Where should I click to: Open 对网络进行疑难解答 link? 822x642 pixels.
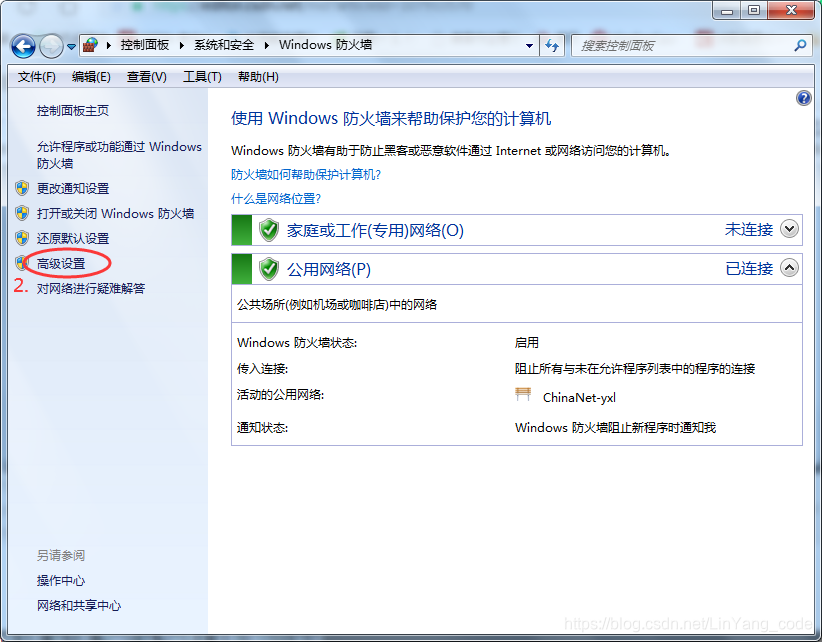pos(91,289)
